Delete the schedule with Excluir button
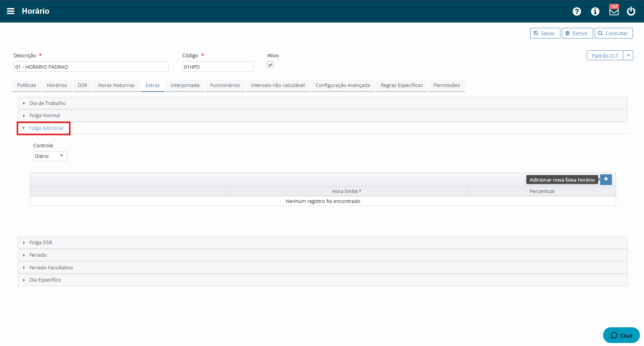The image size is (644, 346). coord(577,33)
